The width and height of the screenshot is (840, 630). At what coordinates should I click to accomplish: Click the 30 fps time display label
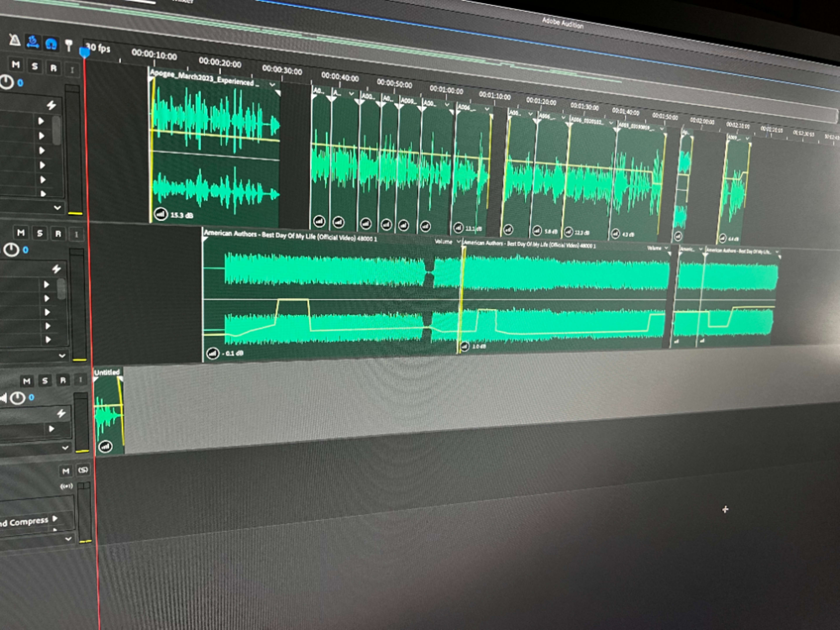click(98, 48)
